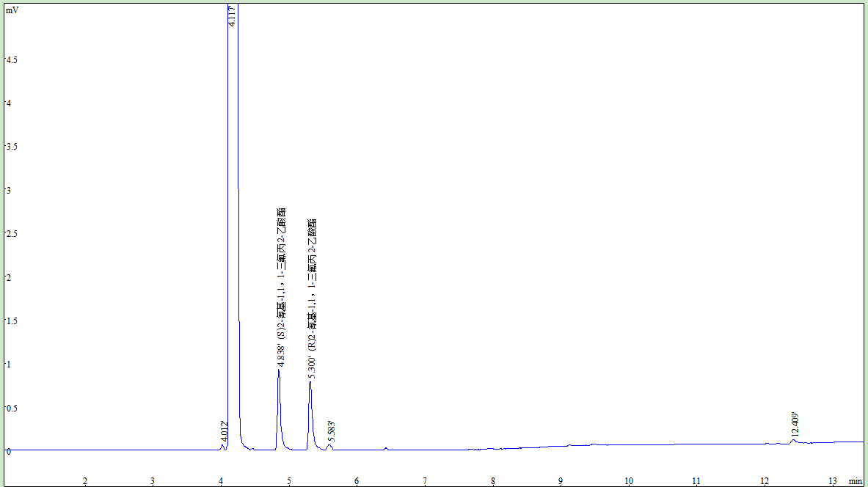Click the 13 minute tick on x-axis
The width and height of the screenshot is (868, 487).
tap(833, 481)
